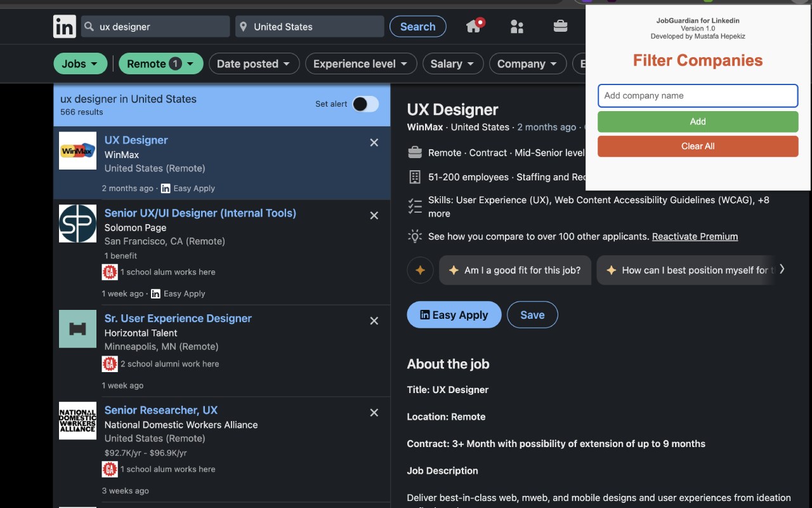
Task: Click the sparkle AI assistant circle icon
Action: pyautogui.click(x=420, y=270)
